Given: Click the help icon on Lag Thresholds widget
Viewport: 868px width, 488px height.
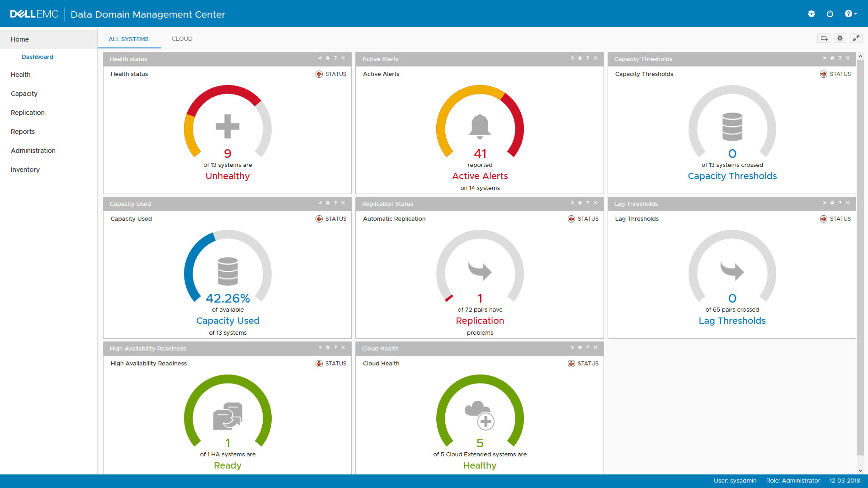Looking at the screenshot, I should [x=840, y=203].
